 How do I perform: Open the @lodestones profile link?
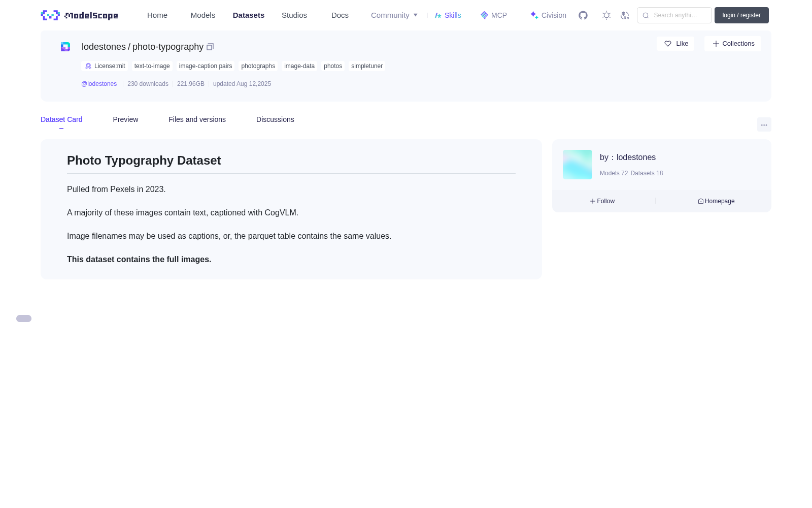click(99, 84)
